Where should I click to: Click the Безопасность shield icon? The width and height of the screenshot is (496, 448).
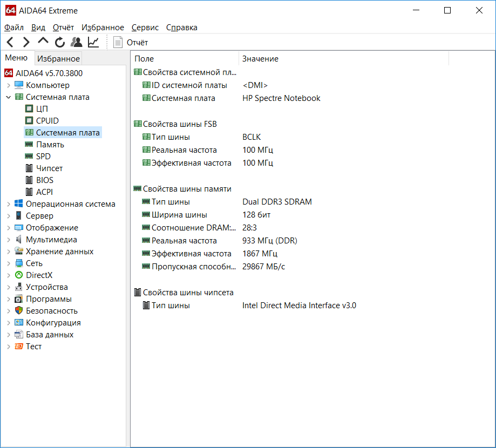(19, 311)
